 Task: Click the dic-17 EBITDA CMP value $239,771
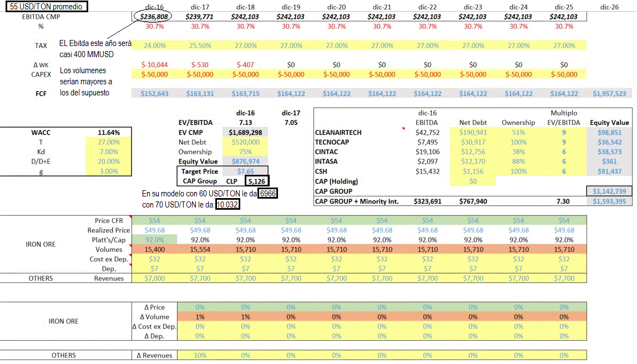point(199,17)
